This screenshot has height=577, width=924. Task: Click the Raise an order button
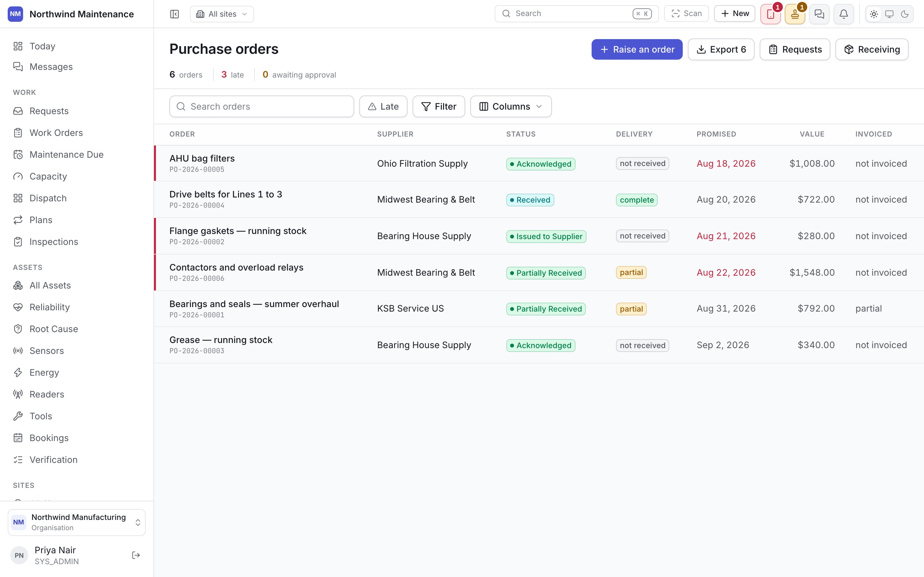637,49
